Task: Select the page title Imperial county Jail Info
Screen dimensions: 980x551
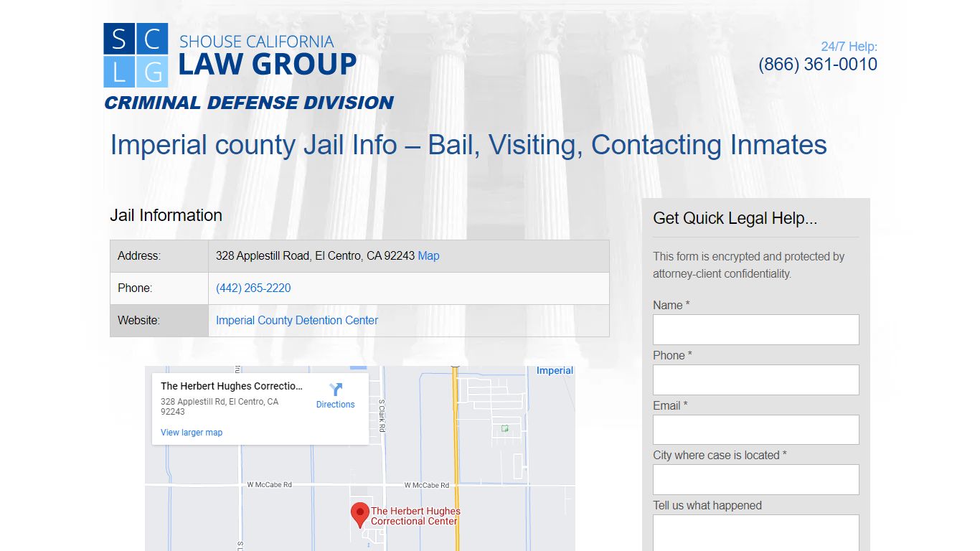Action: pos(468,145)
